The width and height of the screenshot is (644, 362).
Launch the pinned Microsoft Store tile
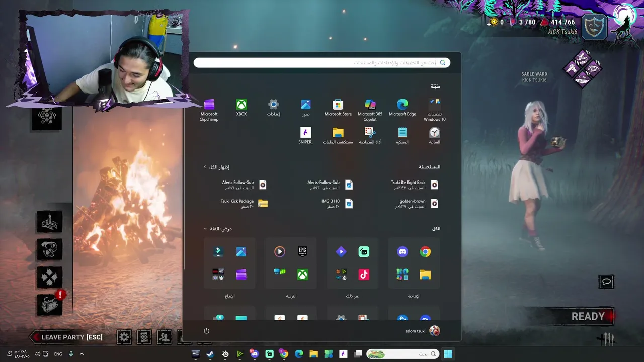(x=338, y=108)
